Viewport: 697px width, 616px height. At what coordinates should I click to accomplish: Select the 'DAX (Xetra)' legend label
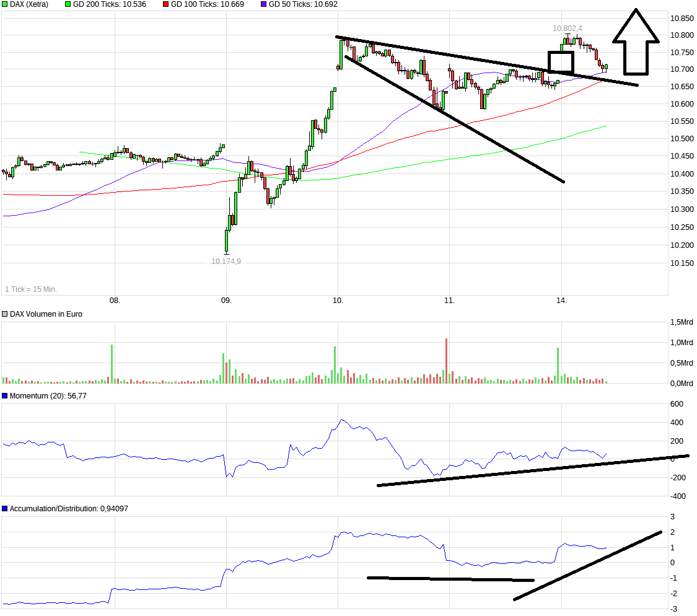29,4
